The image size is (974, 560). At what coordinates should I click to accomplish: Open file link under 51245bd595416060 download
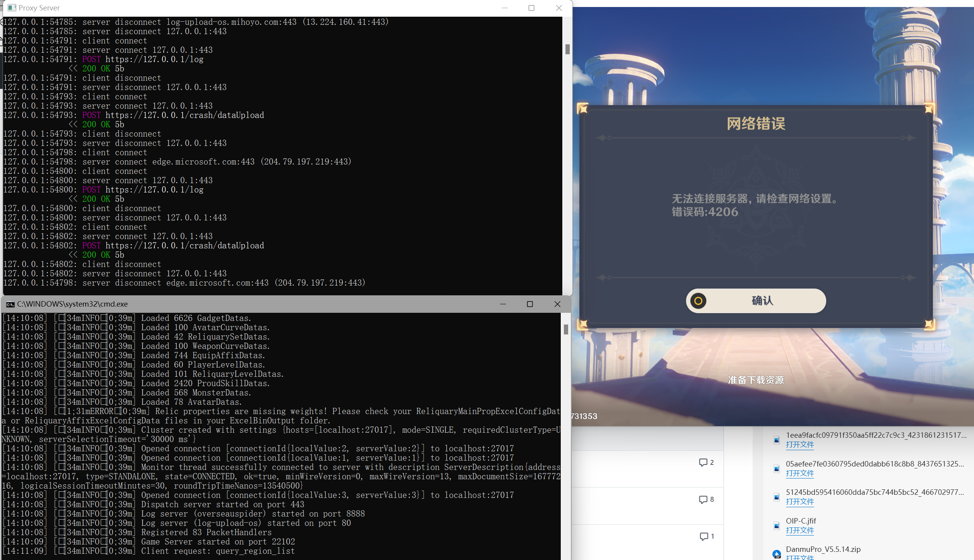(x=800, y=502)
